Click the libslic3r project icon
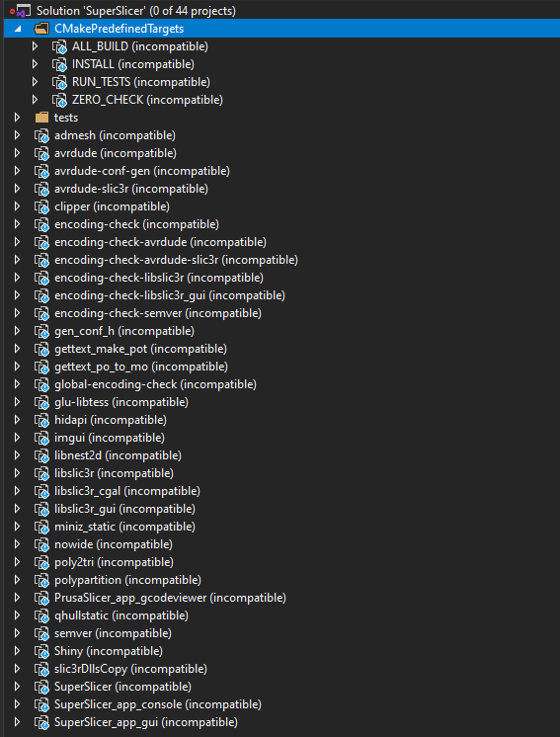 click(x=41, y=474)
